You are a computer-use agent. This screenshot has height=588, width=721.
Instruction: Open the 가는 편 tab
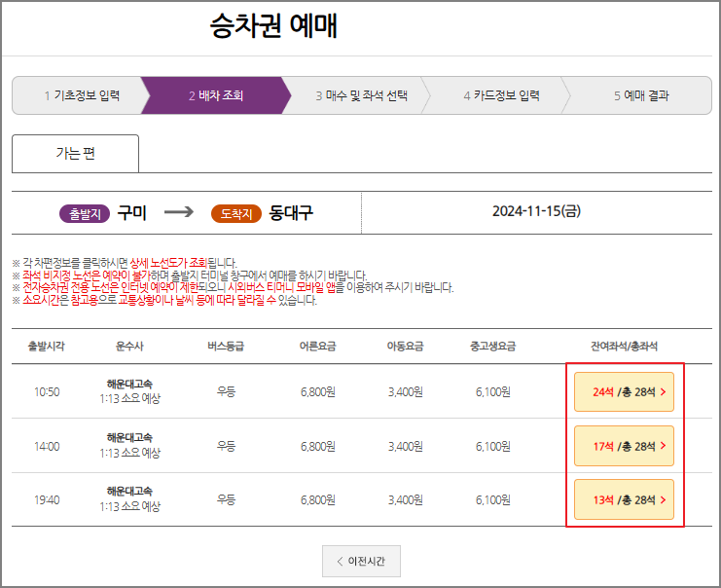76,153
